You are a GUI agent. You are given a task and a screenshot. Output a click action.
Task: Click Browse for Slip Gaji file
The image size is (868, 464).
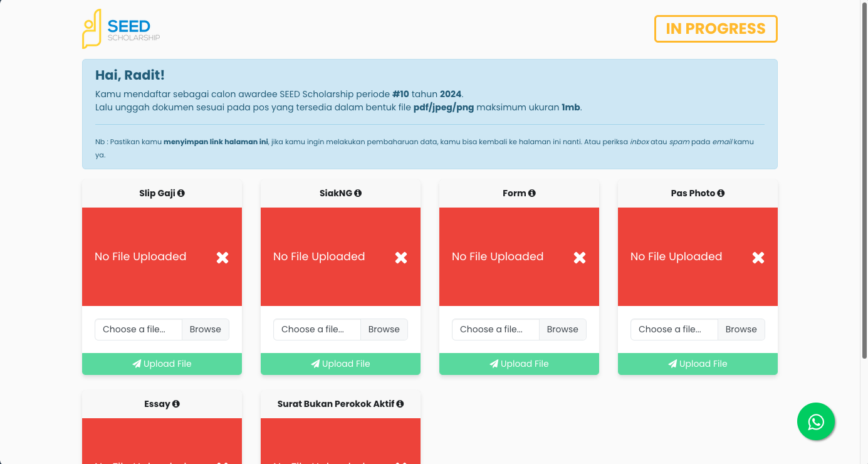206,329
